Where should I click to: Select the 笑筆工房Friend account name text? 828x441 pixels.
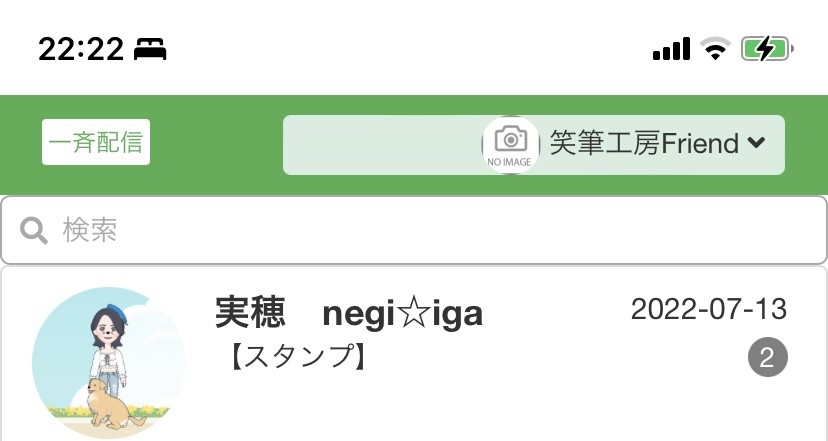coord(644,143)
